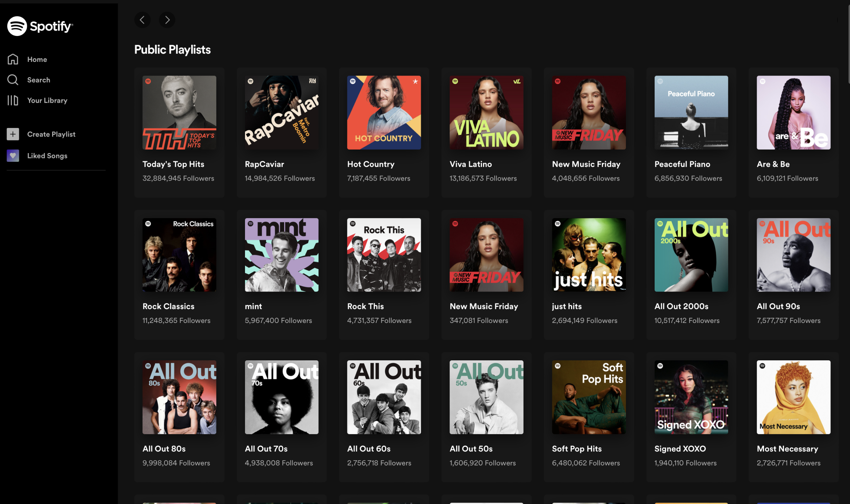Image resolution: width=850 pixels, height=504 pixels.
Task: Click the Hot Country title
Action: (371, 164)
